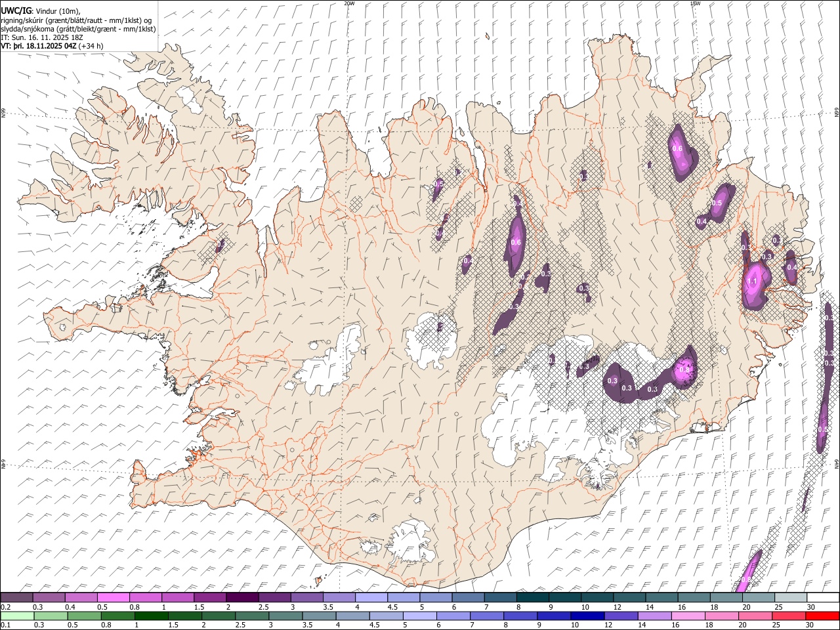
Task: Pick the deep navy rain swatch labeled 10
Action: coord(588,616)
